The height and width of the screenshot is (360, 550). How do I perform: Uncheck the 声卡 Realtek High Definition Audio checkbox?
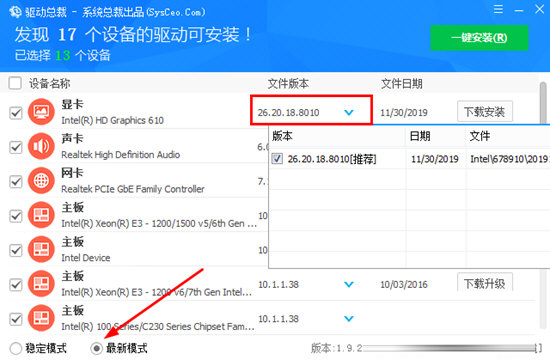[16, 147]
